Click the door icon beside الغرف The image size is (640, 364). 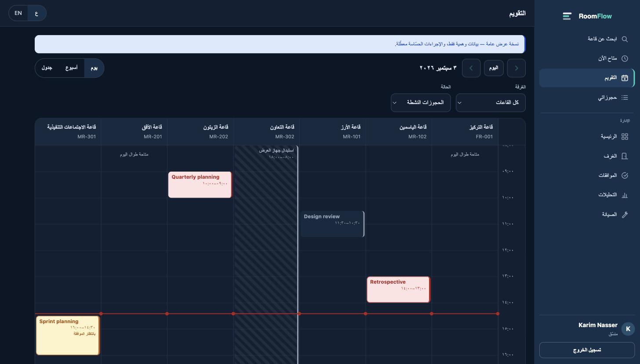625,156
